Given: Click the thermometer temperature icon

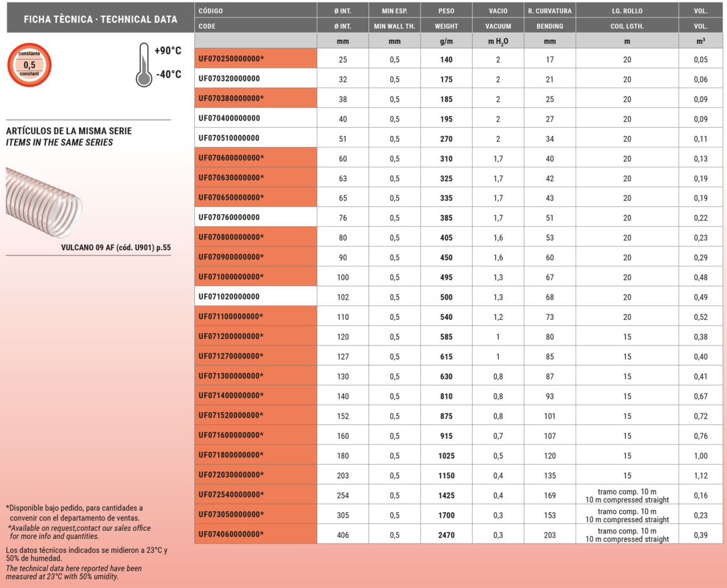Looking at the screenshot, I should (144, 65).
